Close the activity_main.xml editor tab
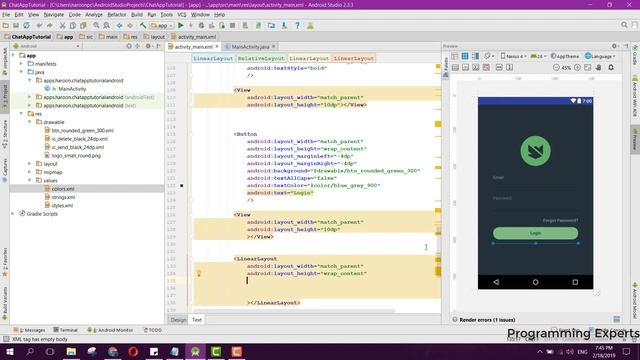Screen dimensions: 640x360 pyautogui.click(x=217, y=47)
